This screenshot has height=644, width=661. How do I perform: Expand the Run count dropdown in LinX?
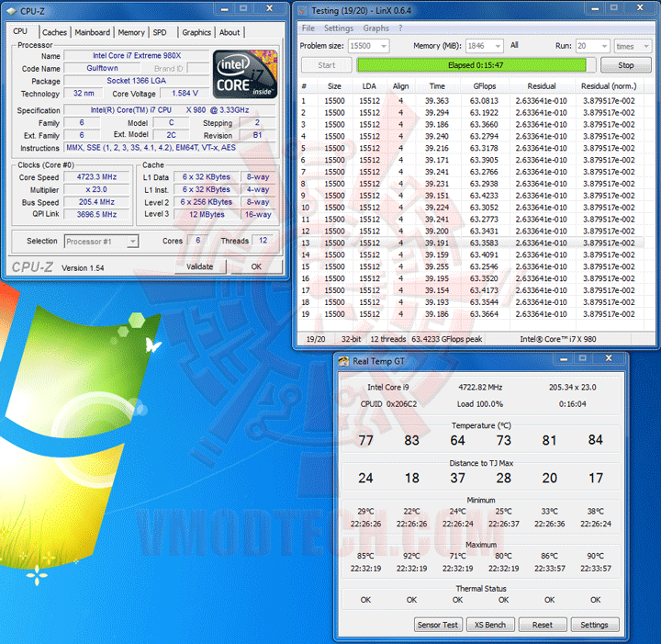pyautogui.click(x=604, y=46)
